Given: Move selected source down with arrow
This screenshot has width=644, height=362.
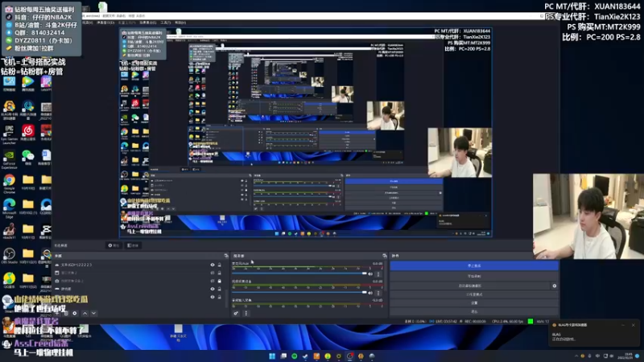Looking at the screenshot, I should click(x=94, y=313).
